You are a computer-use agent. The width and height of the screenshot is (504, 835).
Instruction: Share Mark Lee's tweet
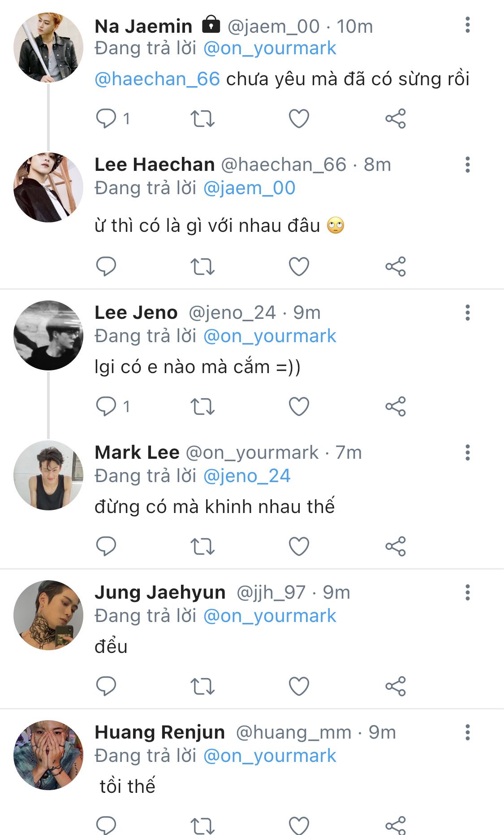[x=395, y=547]
